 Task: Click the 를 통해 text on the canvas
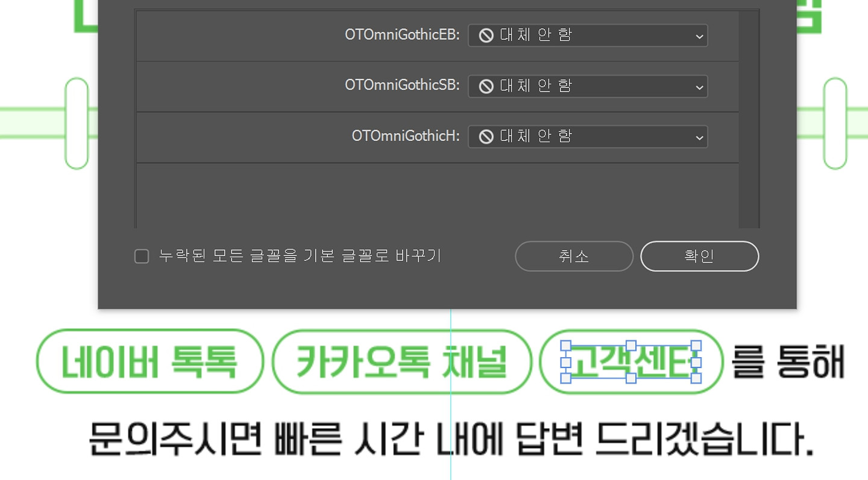[x=787, y=362]
